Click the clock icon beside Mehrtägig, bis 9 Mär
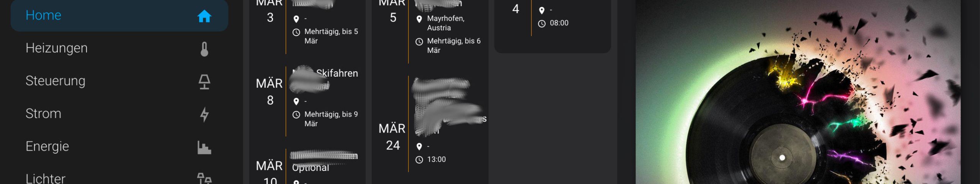 (x=296, y=115)
